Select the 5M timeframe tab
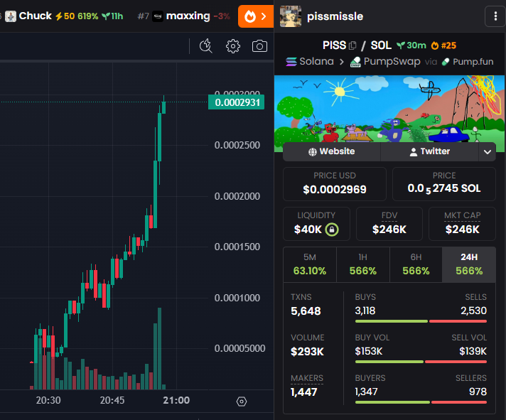This screenshot has width=506, height=420. tap(310, 264)
